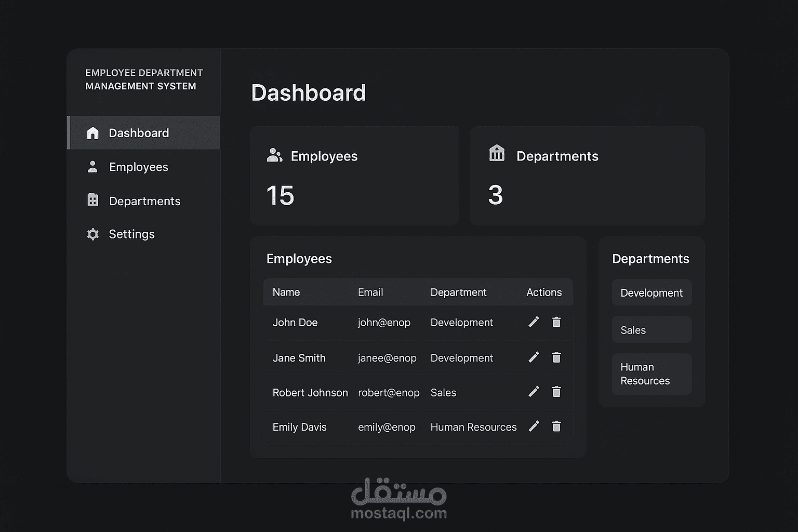The image size is (798, 532).
Task: Click the Name column header
Action: pyautogui.click(x=286, y=292)
